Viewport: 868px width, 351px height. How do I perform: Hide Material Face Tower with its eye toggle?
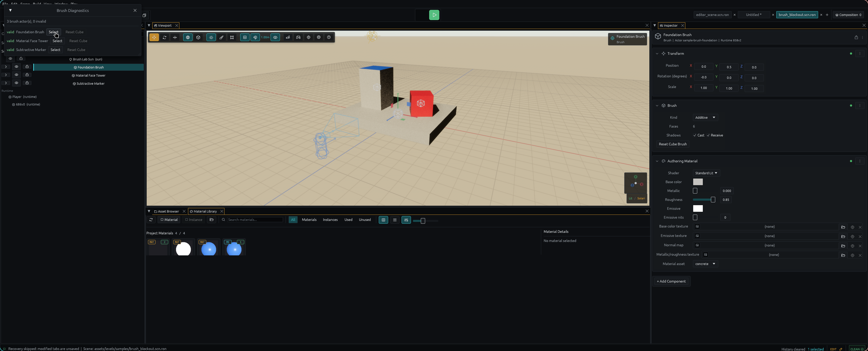(x=16, y=75)
